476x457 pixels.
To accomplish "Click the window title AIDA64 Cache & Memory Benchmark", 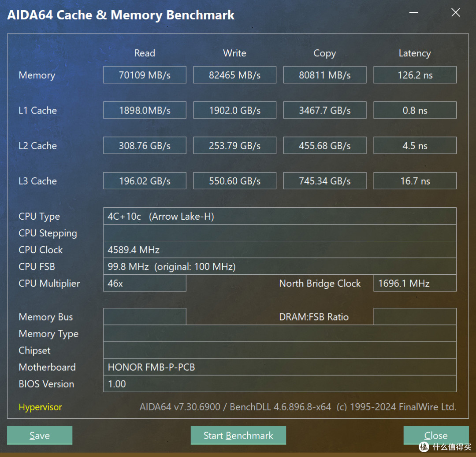I will (120, 15).
